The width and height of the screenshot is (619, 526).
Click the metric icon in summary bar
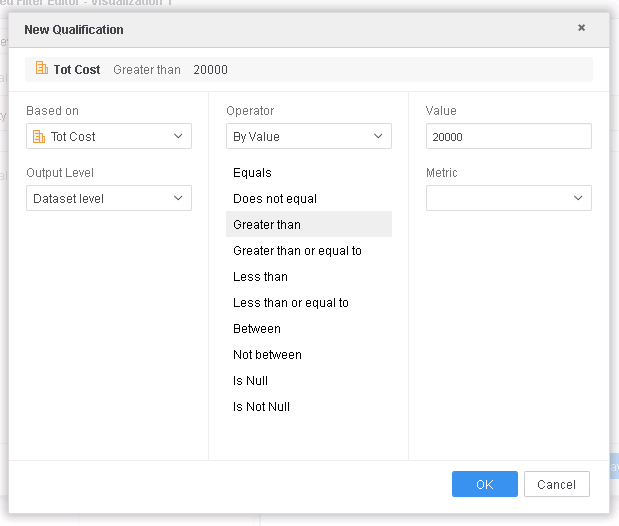41,69
